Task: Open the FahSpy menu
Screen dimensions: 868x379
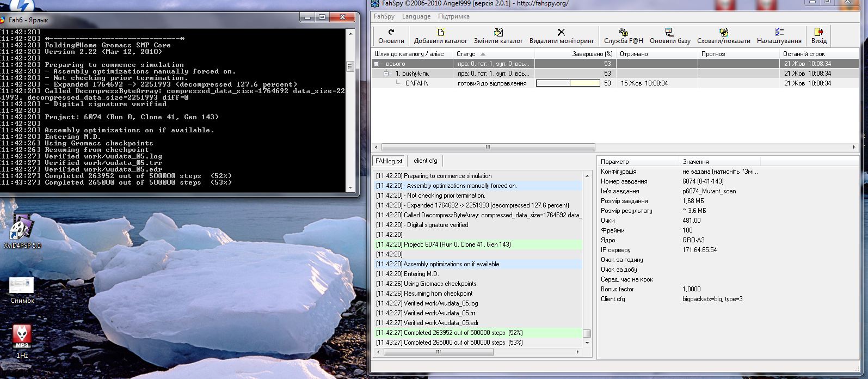Action: coord(384,16)
